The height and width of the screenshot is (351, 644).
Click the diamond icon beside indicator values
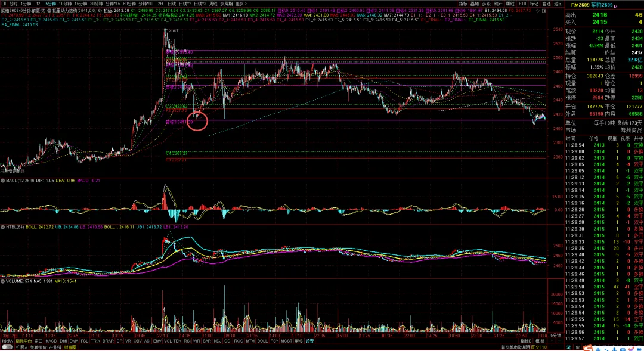[x=538, y=10]
